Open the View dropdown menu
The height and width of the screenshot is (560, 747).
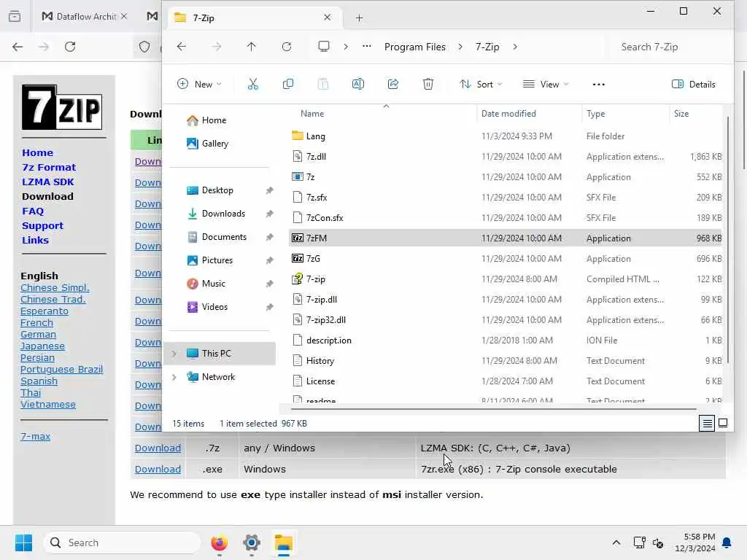coord(546,85)
